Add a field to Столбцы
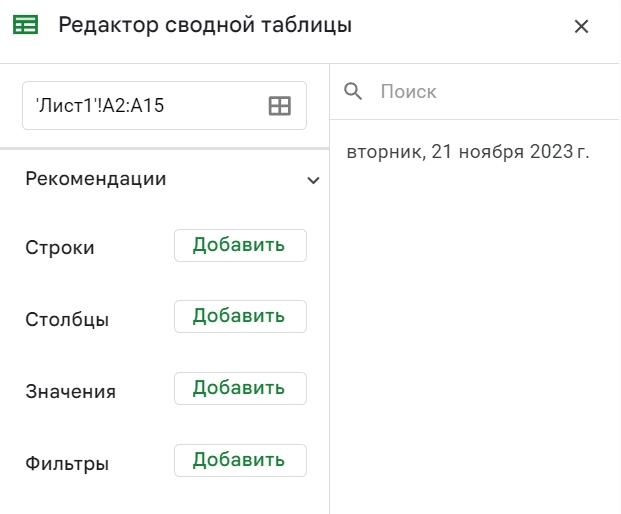This screenshot has height=514, width=621. [240, 317]
